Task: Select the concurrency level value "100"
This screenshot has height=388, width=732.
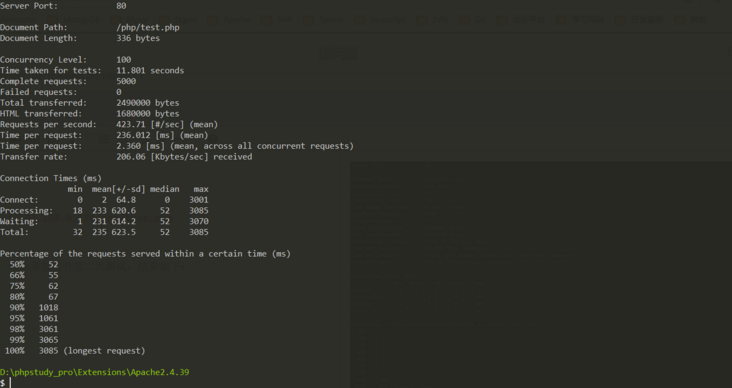Action: click(x=124, y=59)
